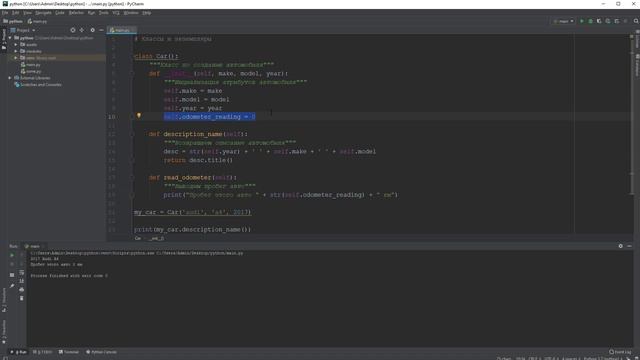Open the Run menu
This screenshot has width=640, height=360.
(x=91, y=13)
